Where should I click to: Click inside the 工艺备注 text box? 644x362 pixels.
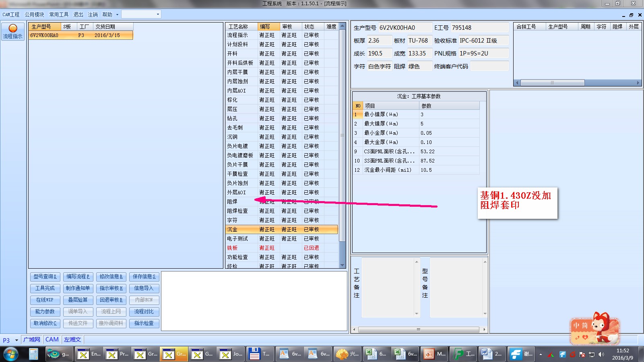coord(388,288)
